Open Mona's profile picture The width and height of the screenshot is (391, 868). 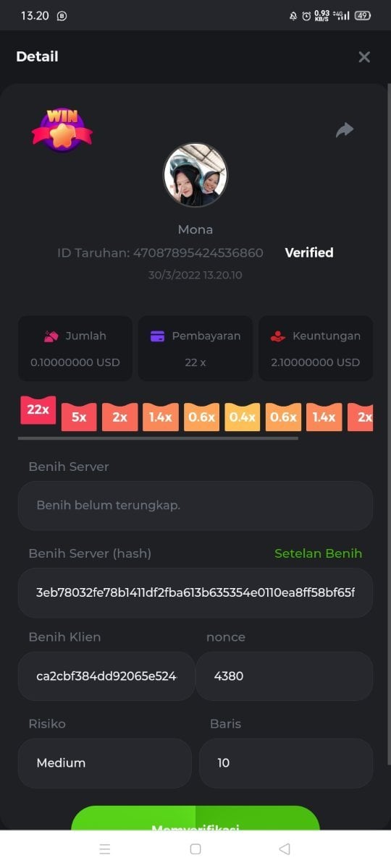195,175
